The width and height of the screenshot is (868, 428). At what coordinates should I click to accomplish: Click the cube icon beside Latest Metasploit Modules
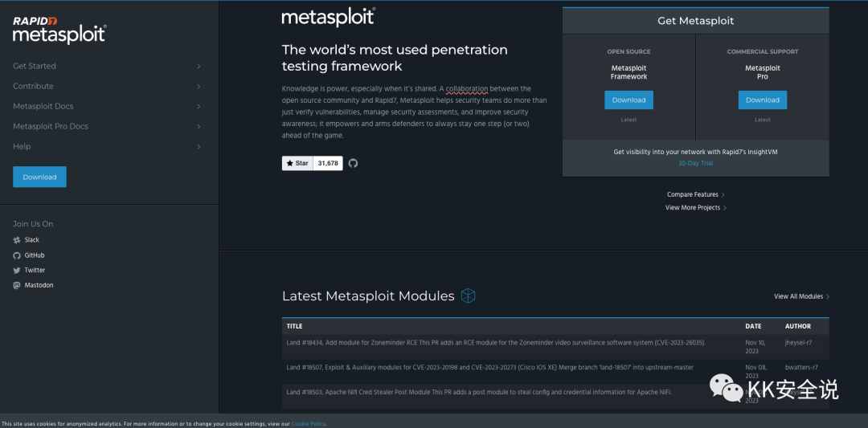point(469,296)
